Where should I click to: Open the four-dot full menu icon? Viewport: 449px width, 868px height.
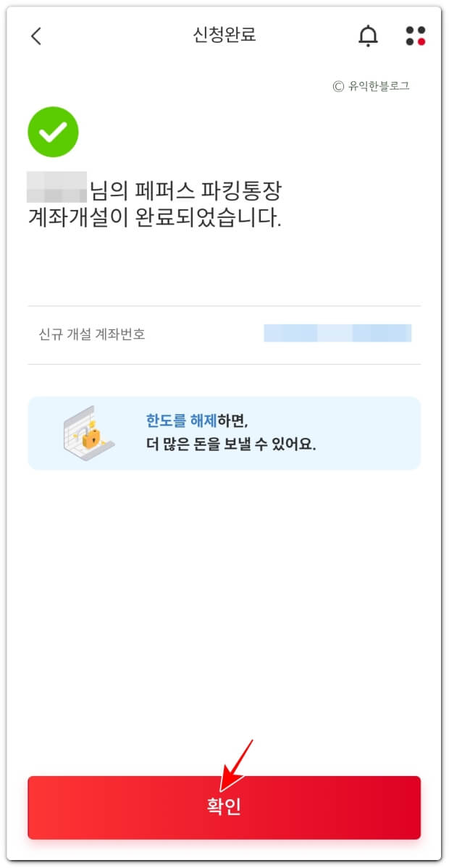tap(415, 36)
